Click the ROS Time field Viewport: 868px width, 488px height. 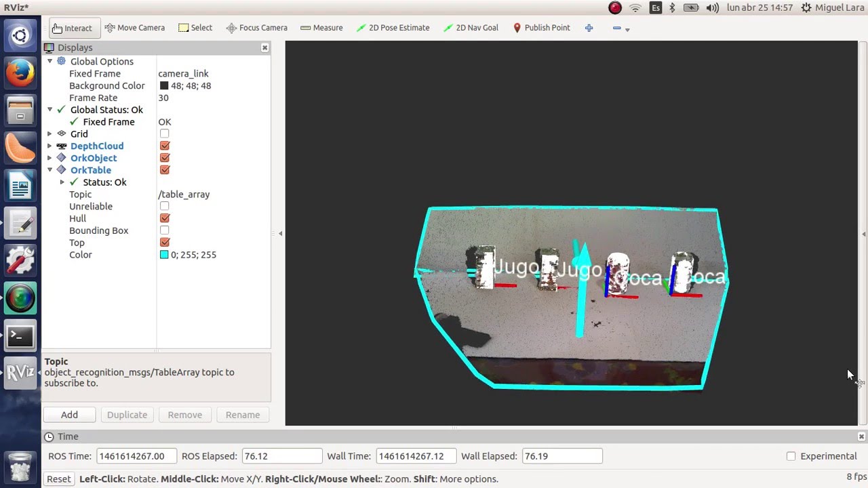pyautogui.click(x=136, y=456)
